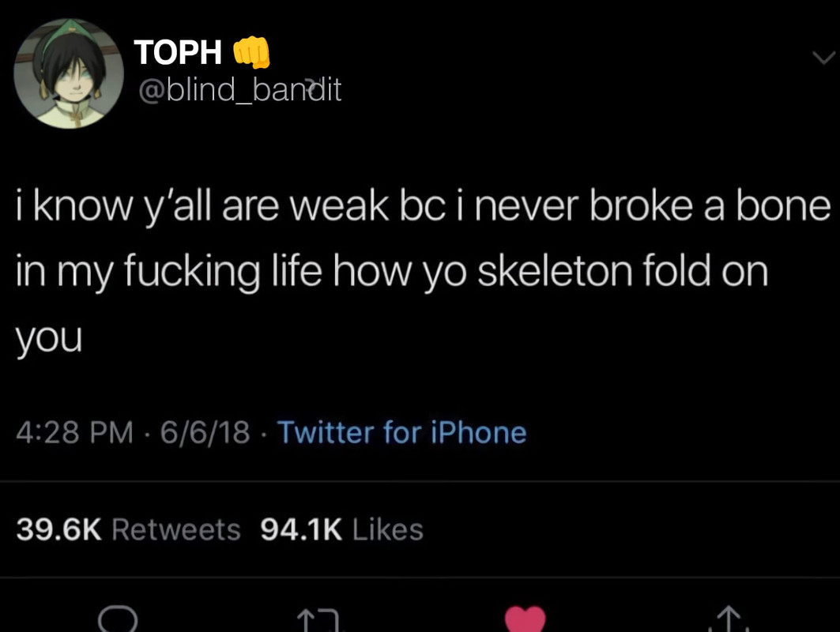
Task: Tap the reply speech bubble icon
Action: tap(118, 619)
